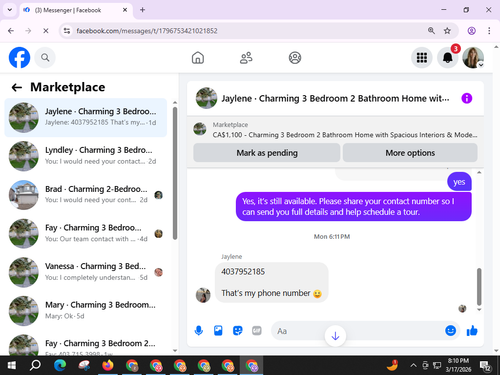Click the conversation list scrollbar
Image resolution: width=500 pixels, height=375 pixels.
[x=175, y=173]
